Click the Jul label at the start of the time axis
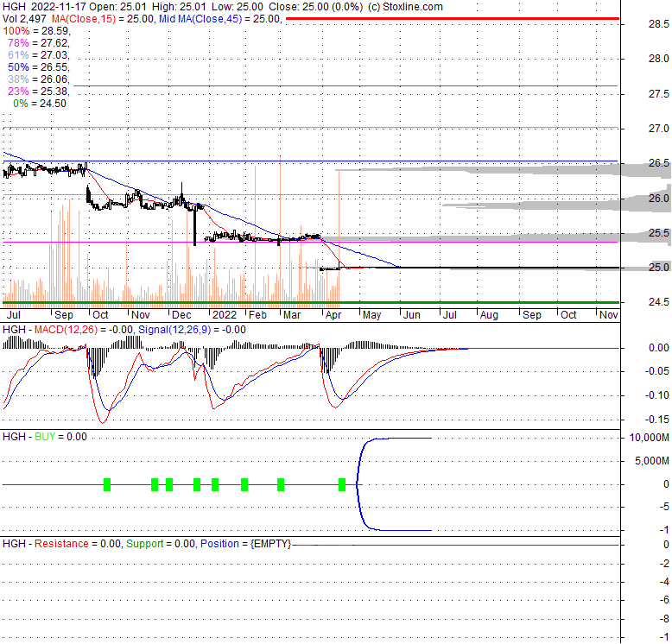The height and width of the screenshot is (644, 672). point(13,315)
